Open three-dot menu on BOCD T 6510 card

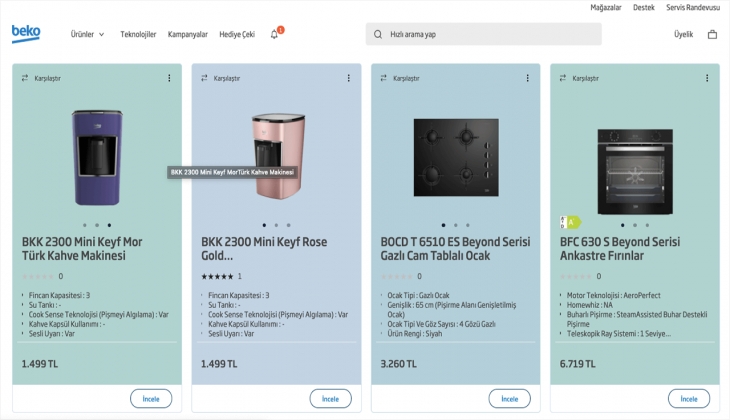527,78
